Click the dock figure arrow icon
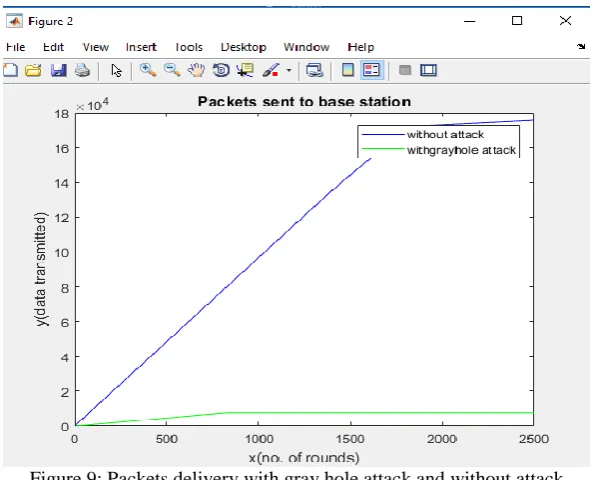The image size is (593, 480). coord(581,47)
